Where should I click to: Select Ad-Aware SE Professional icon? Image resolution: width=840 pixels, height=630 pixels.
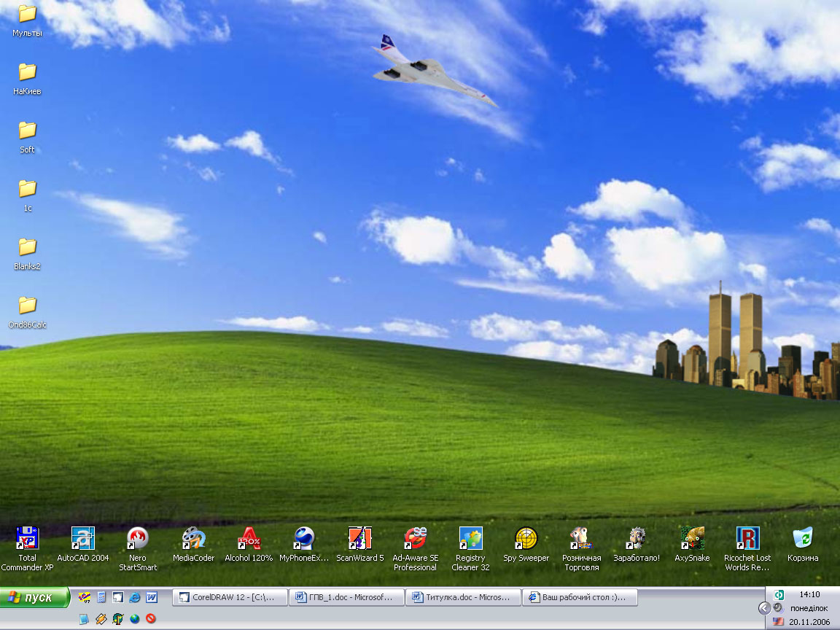(x=415, y=548)
